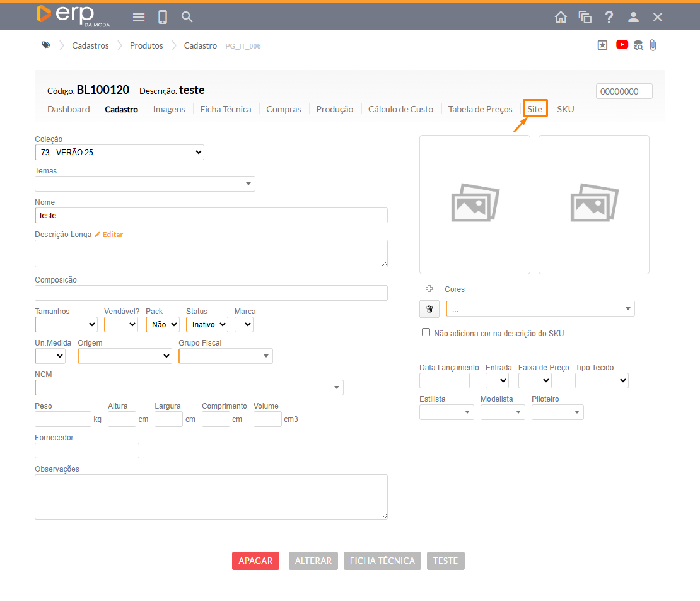Click the Editar link for Descrição Longa
700x601 pixels.
[x=109, y=235]
